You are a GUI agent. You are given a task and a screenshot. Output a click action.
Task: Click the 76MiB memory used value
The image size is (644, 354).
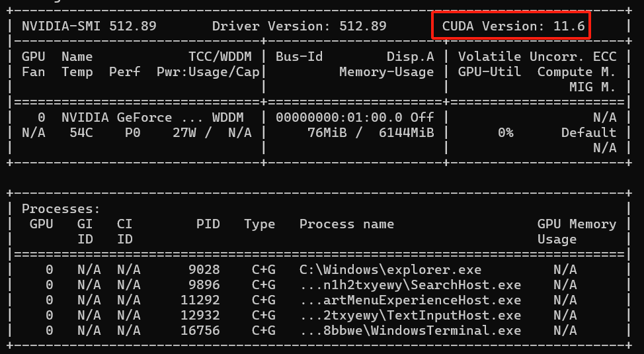(x=327, y=133)
